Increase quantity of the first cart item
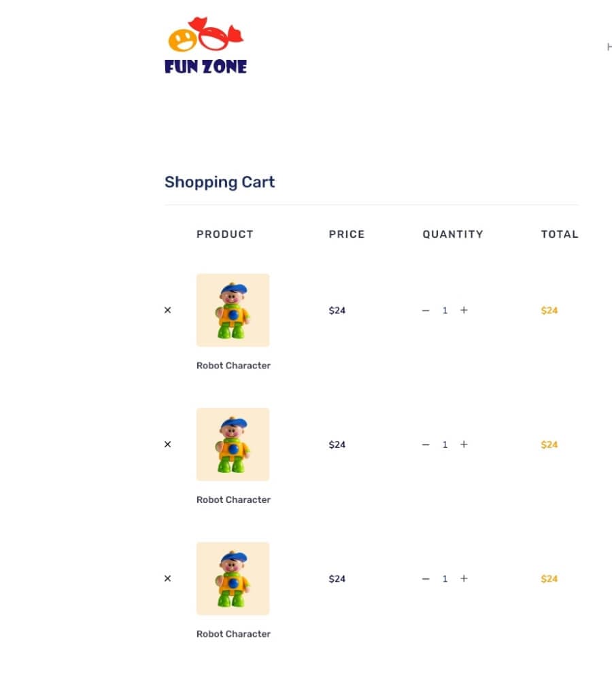Image resolution: width=612 pixels, height=700 pixels. [464, 310]
